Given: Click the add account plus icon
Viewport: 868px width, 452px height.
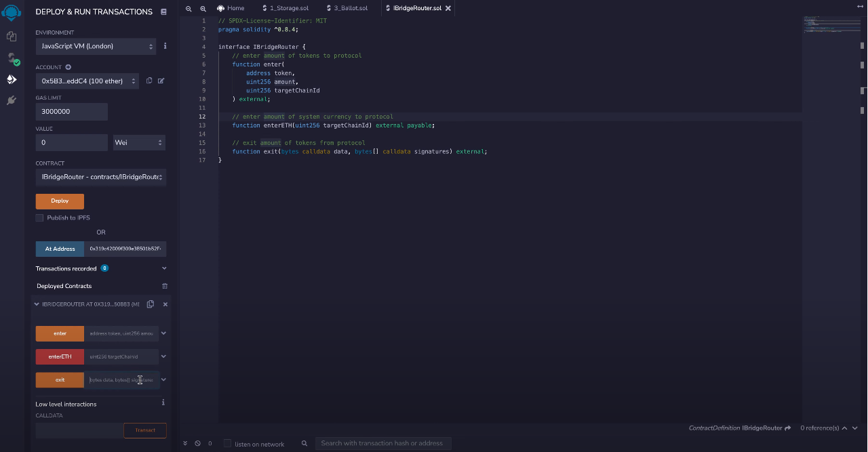Looking at the screenshot, I should tap(68, 67).
